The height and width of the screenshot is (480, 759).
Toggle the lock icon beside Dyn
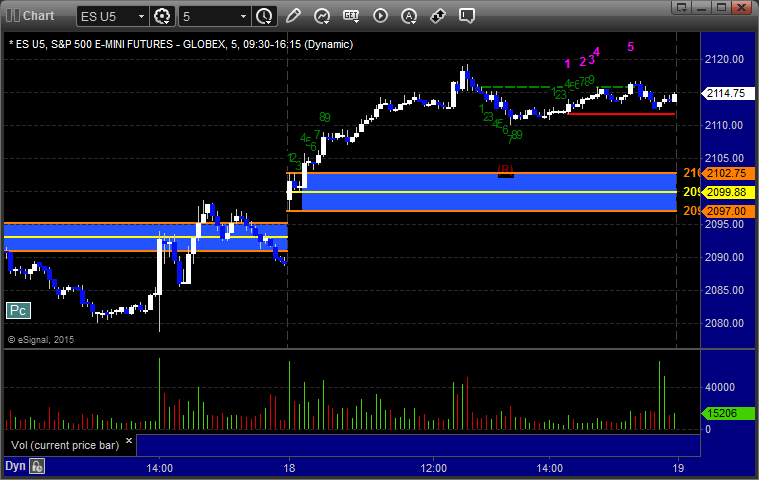[x=37, y=466]
